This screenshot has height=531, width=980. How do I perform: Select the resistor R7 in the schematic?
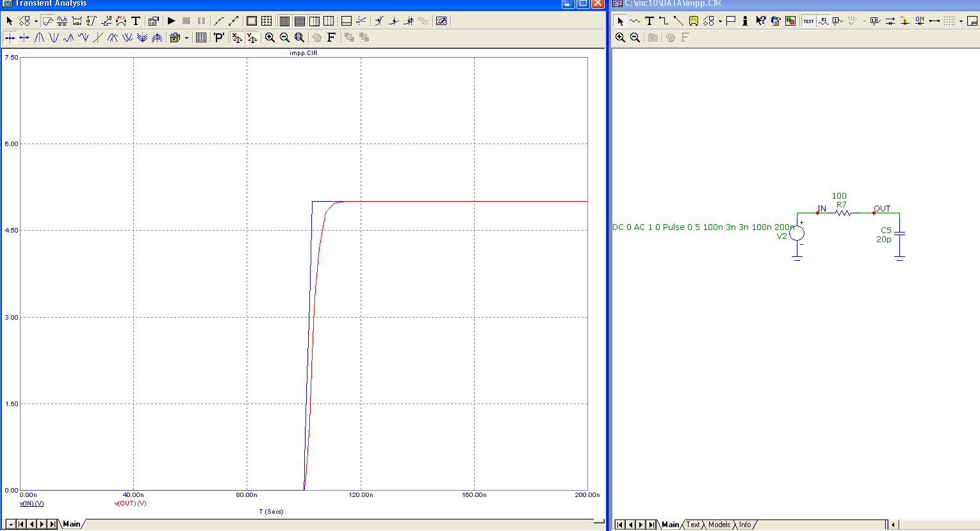click(x=842, y=213)
